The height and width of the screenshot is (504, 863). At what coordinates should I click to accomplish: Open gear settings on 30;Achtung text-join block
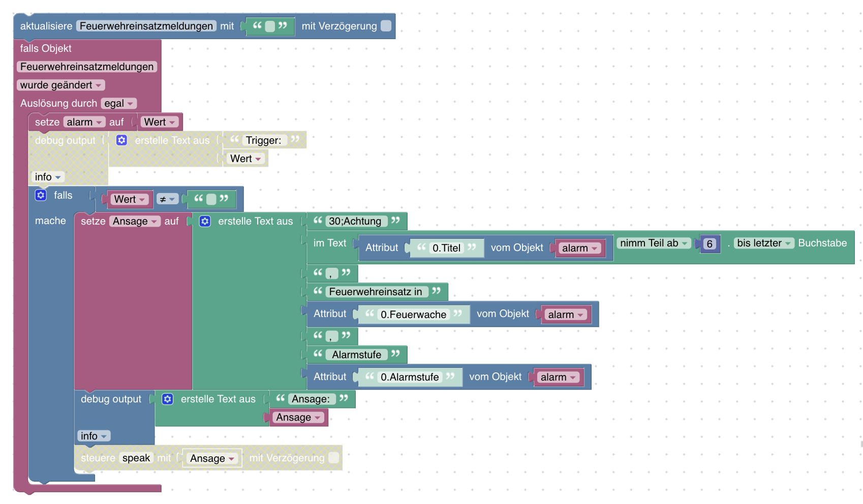(205, 221)
